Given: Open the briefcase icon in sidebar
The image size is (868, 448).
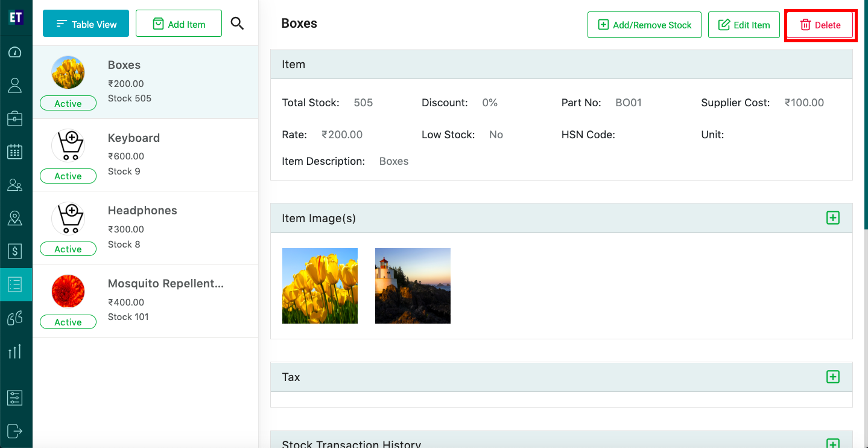Looking at the screenshot, I should click(x=15, y=118).
